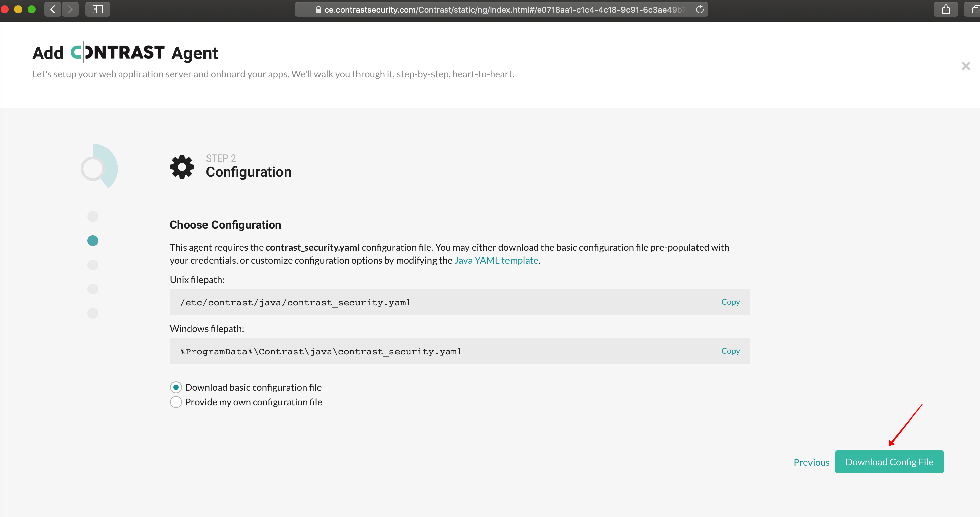
Task: Go forward using Safari's forward arrow
Action: point(70,9)
